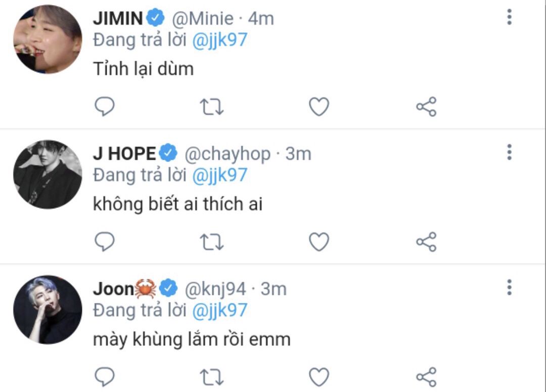546x392 pixels.
Task: Open Joon's profile avatar
Action: 48,310
